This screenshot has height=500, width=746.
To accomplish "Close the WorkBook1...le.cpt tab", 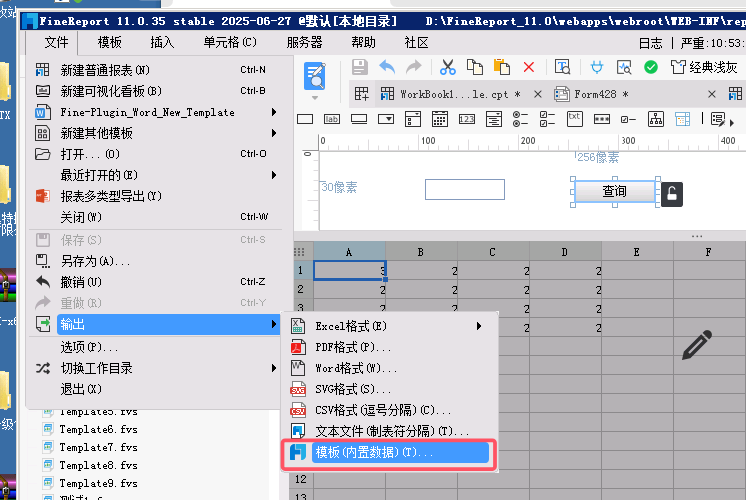I will coord(538,94).
